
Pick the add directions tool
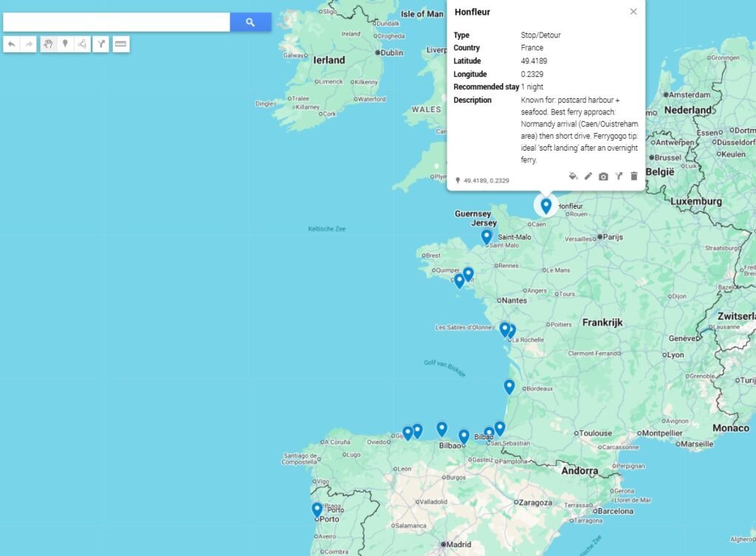click(102, 44)
